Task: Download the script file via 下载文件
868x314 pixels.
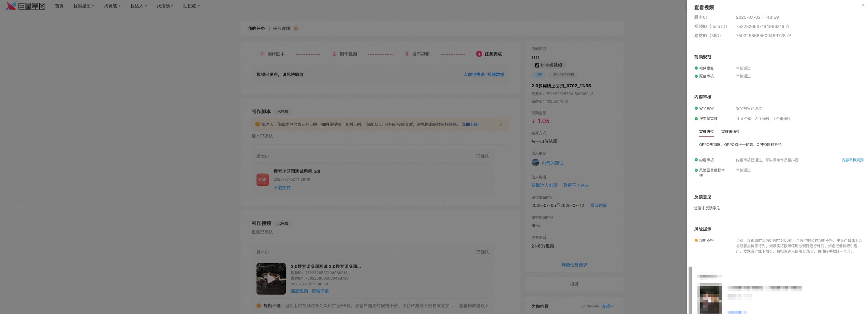Action: coord(282,188)
